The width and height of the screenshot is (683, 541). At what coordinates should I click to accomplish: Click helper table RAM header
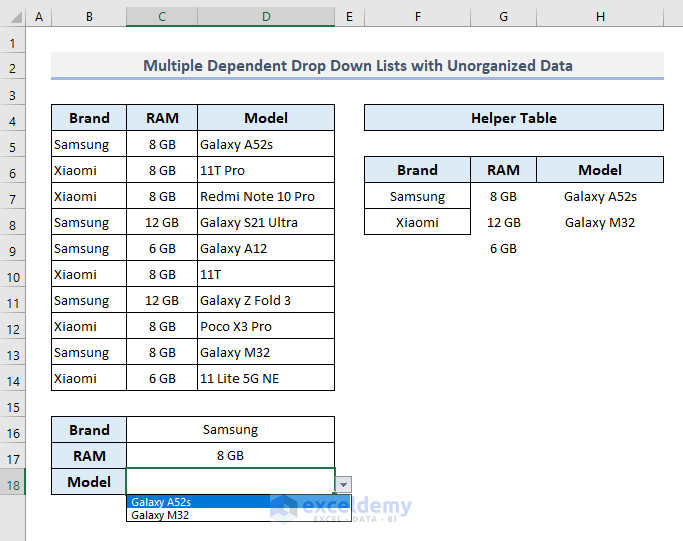click(x=504, y=169)
